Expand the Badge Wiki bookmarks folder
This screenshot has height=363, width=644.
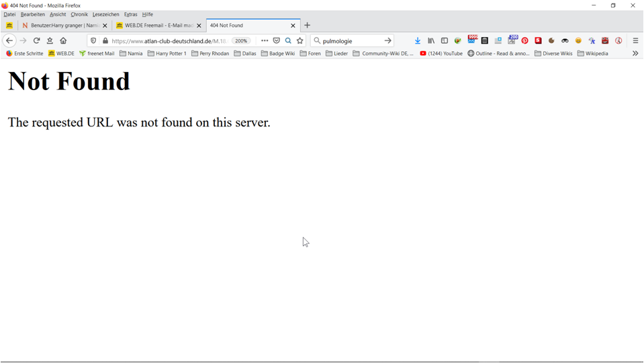tap(278, 54)
